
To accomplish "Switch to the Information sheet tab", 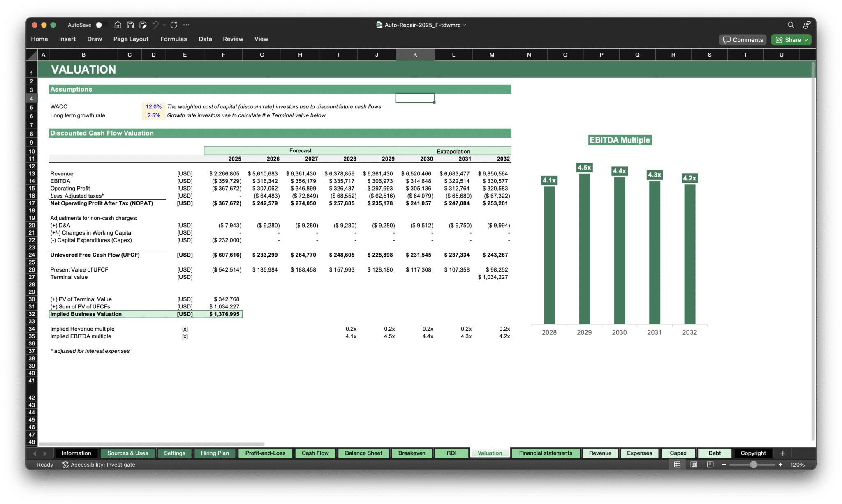I will click(76, 453).
